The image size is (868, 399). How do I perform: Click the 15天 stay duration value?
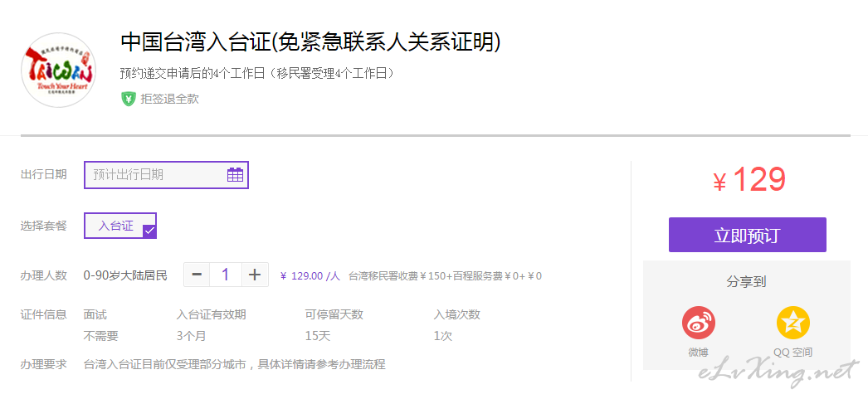[317, 336]
